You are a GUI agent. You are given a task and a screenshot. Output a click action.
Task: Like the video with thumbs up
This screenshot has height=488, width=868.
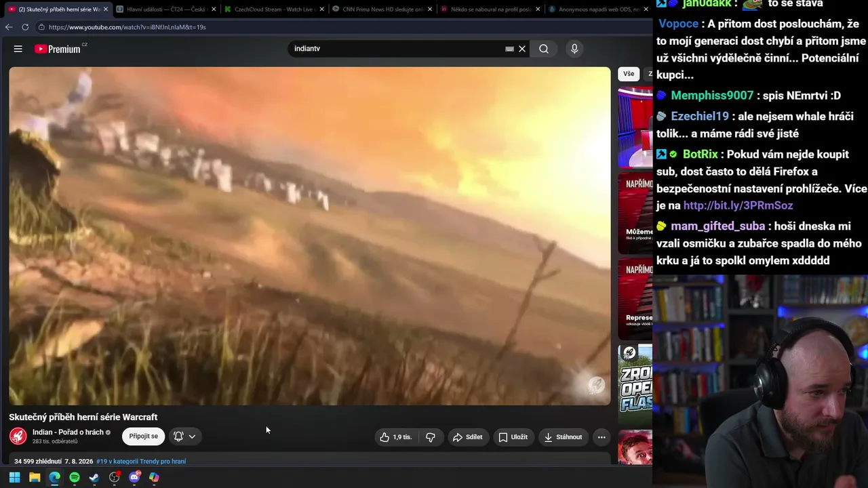tap(396, 437)
